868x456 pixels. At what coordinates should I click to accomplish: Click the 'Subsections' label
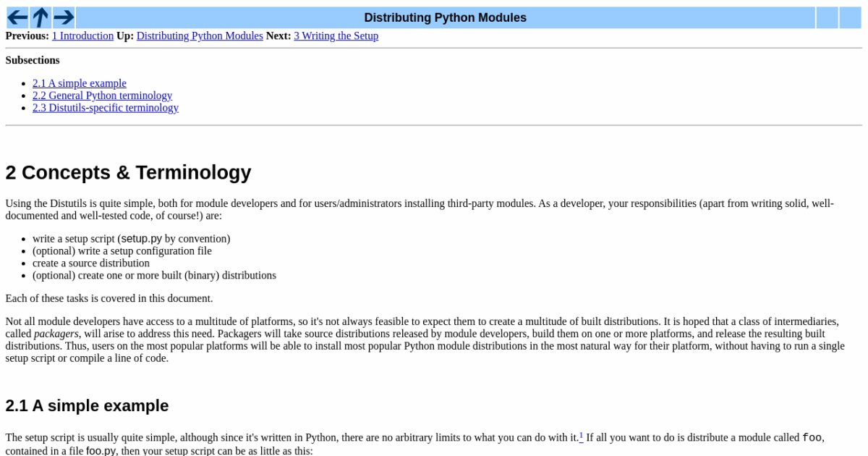pos(33,60)
